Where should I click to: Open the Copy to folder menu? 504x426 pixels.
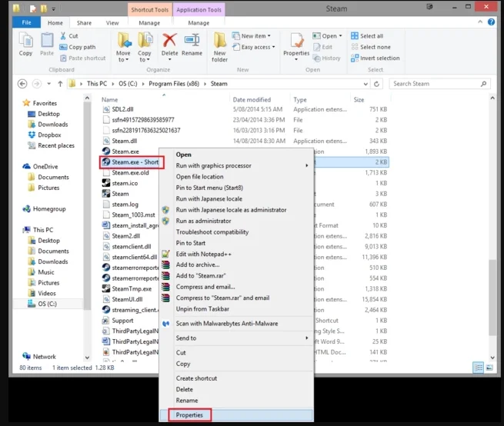pyautogui.click(x=145, y=47)
